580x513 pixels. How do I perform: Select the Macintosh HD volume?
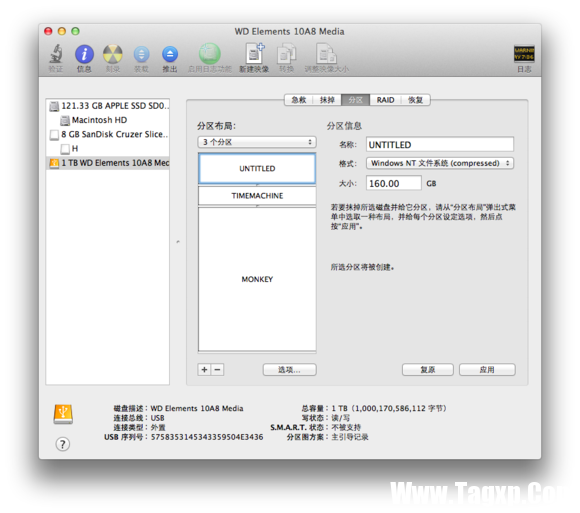(108, 120)
